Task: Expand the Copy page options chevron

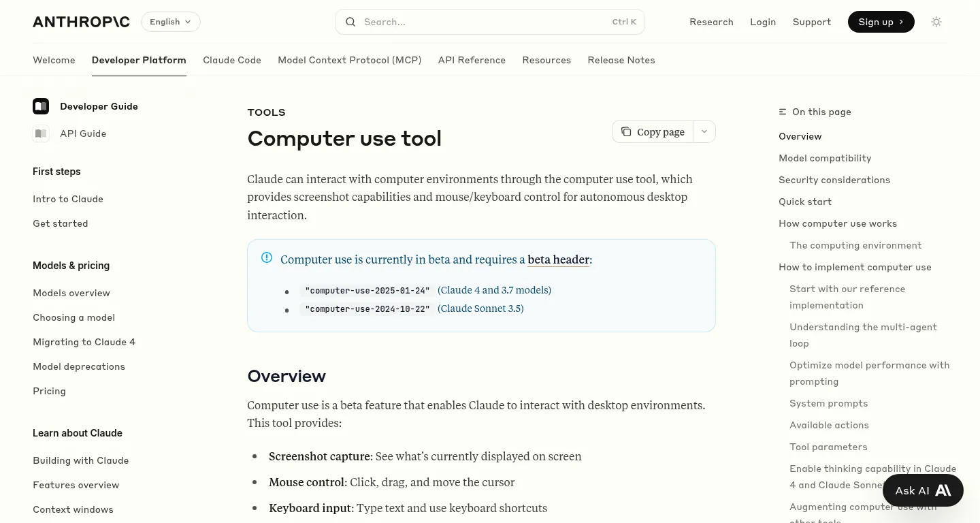Action: (x=704, y=131)
